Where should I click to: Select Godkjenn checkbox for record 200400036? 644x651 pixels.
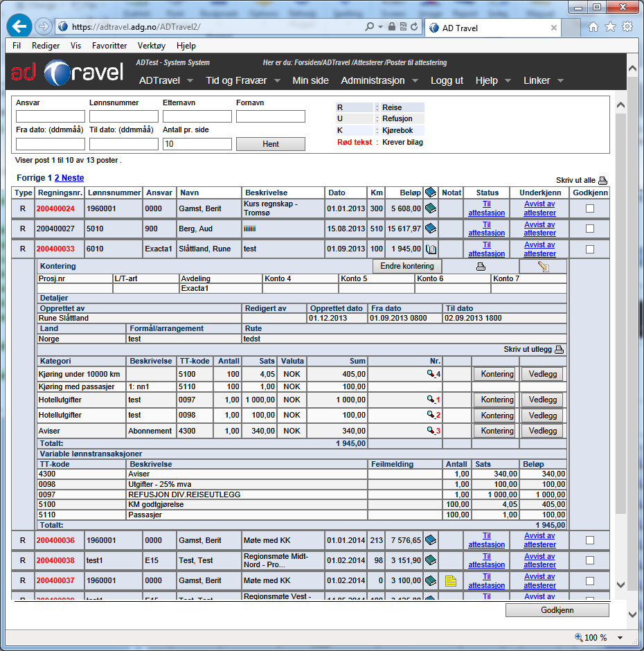click(x=590, y=540)
